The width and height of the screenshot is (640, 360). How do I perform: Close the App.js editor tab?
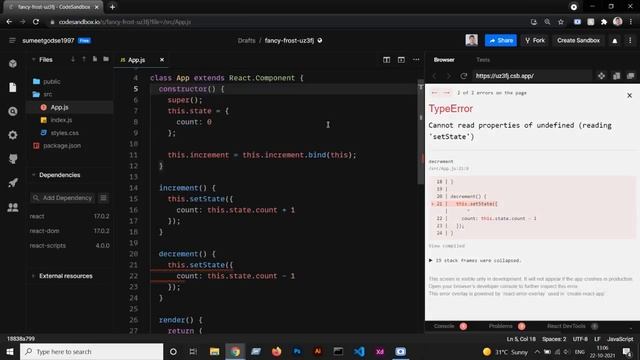point(162,60)
